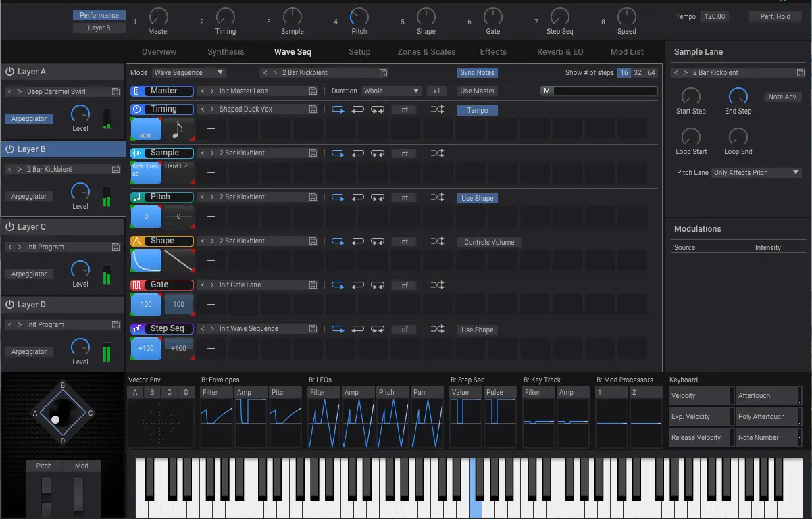Screen dimensions: 812x519
Task: Click the Note Adv. button
Action: pyautogui.click(x=782, y=96)
